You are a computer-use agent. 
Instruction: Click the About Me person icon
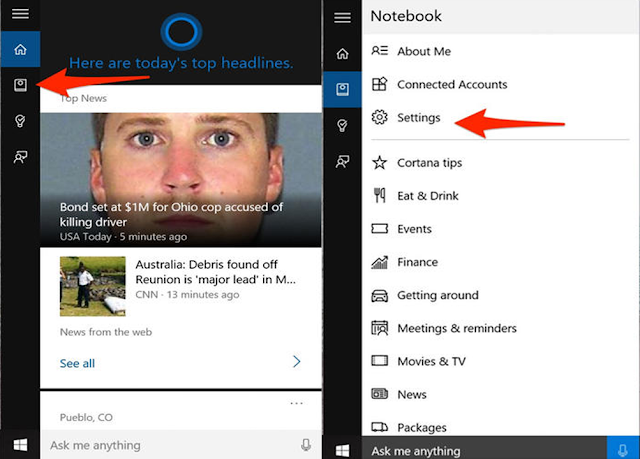pos(379,51)
